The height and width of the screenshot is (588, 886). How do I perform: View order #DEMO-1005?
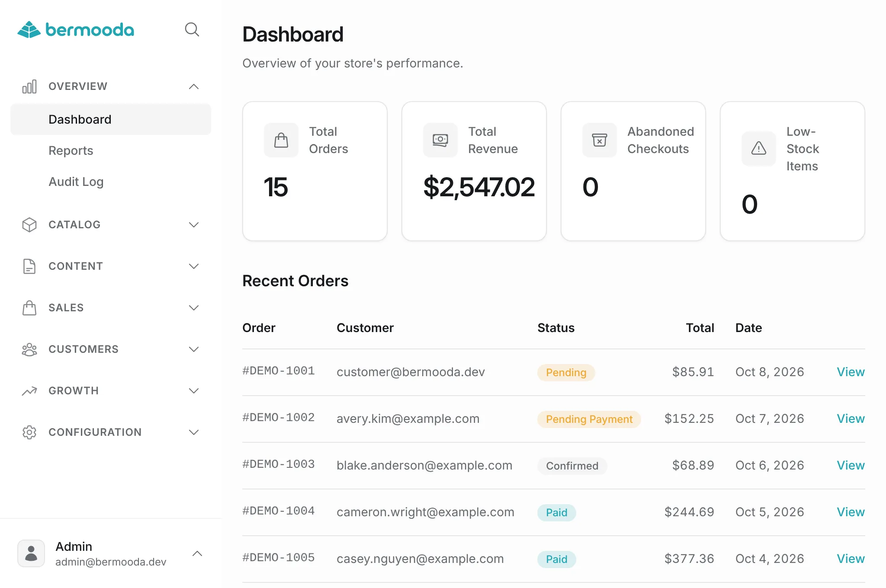tap(851, 559)
